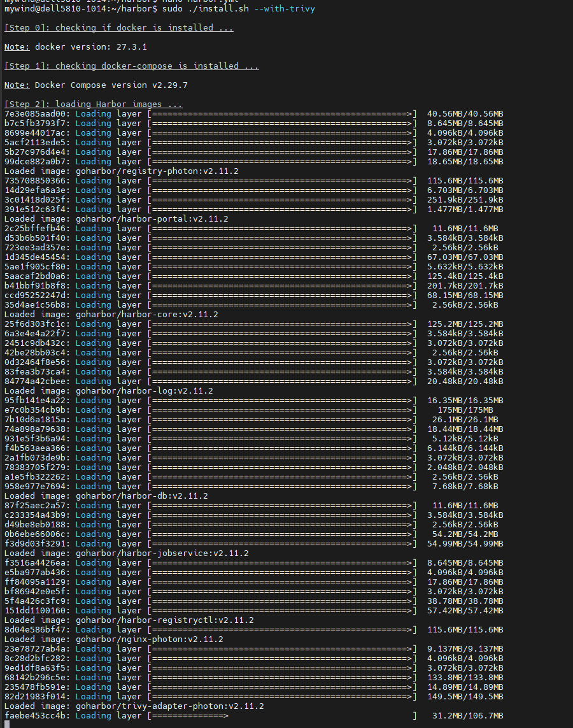Click 'docker version: 27.3.1' note line
This screenshot has width=573, height=728.
[76, 47]
